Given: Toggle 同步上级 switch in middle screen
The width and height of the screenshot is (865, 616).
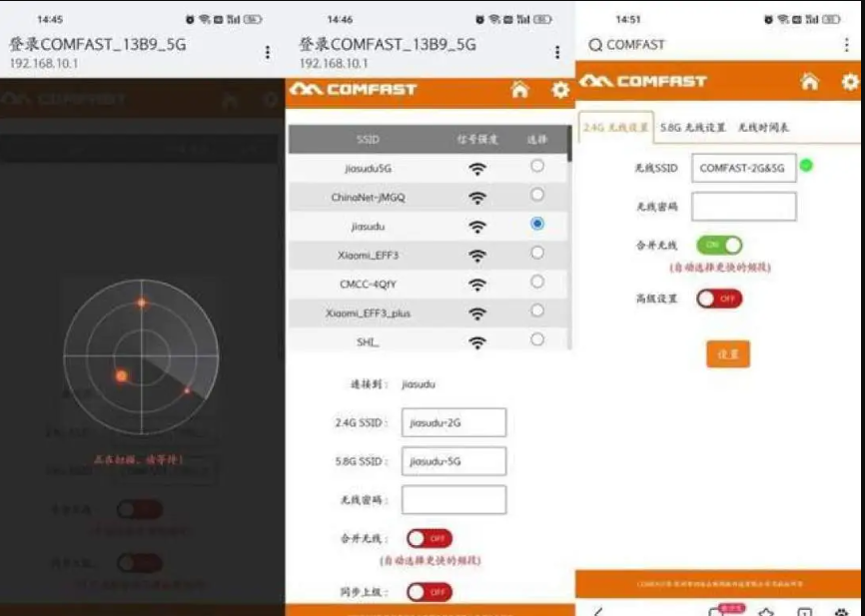Looking at the screenshot, I should click(430, 592).
